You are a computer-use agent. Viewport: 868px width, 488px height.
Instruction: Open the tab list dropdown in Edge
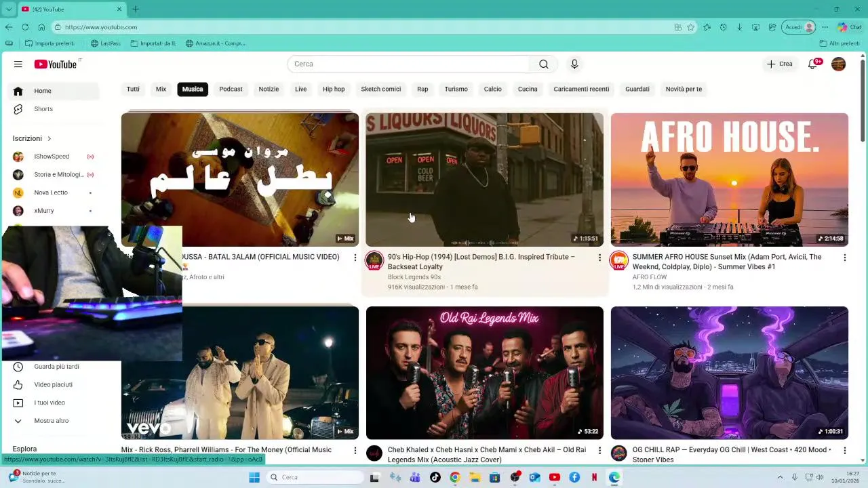[9, 9]
